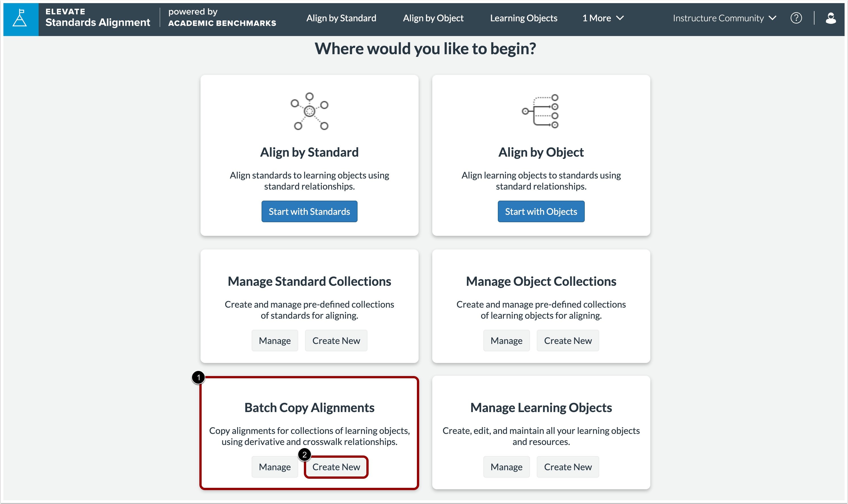Click Manage under Batch Copy Alignments
Viewport: 848px width, 504px height.
[275, 467]
